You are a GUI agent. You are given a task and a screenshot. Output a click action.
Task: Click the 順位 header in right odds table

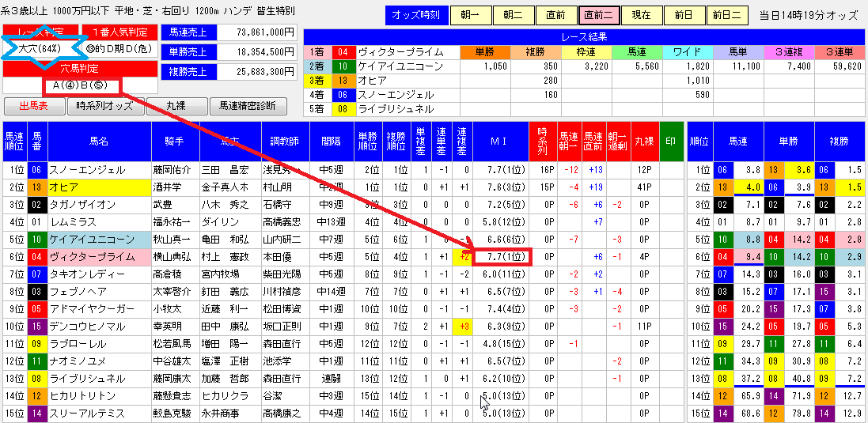click(x=699, y=142)
